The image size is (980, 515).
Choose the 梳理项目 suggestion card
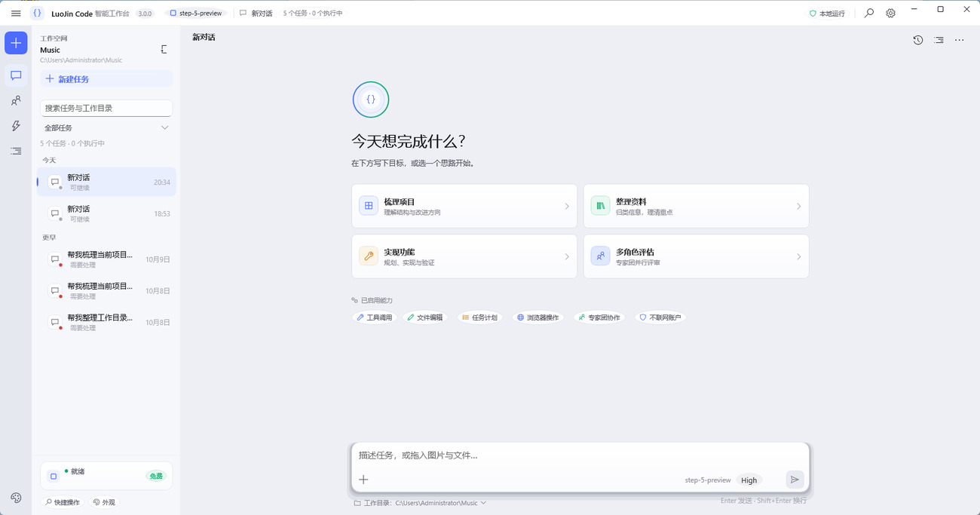[x=464, y=206]
